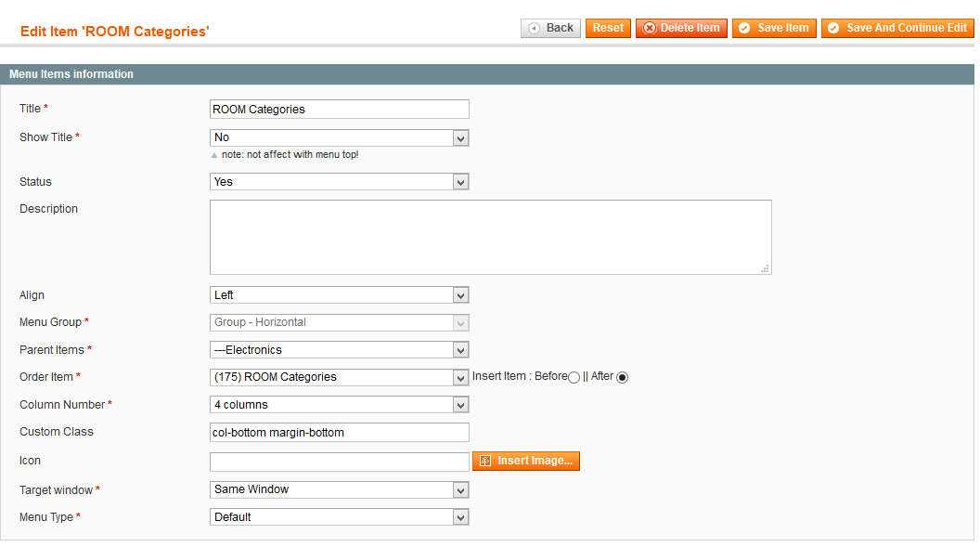Expand the Align dropdown
The image size is (980, 547).
point(340,295)
